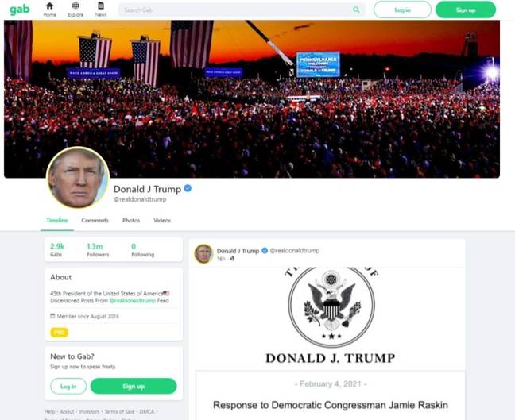Click the gab logo
The image size is (515, 420).
pyautogui.click(x=19, y=10)
